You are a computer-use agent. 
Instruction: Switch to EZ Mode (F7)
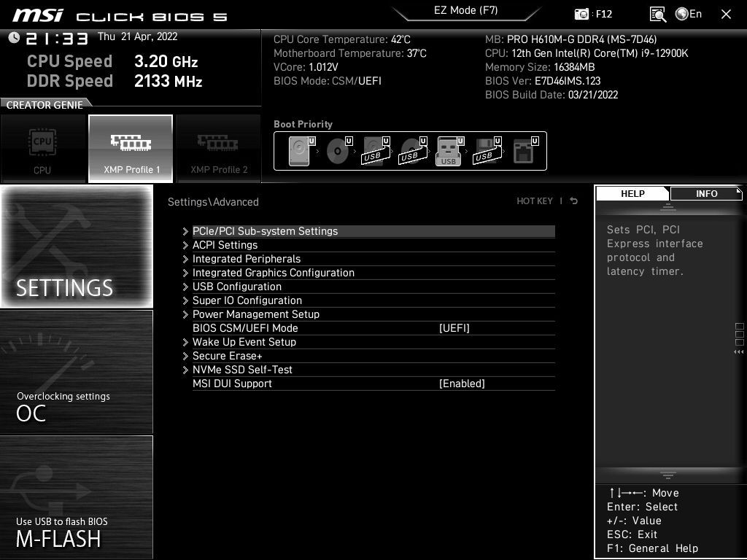[x=466, y=10]
